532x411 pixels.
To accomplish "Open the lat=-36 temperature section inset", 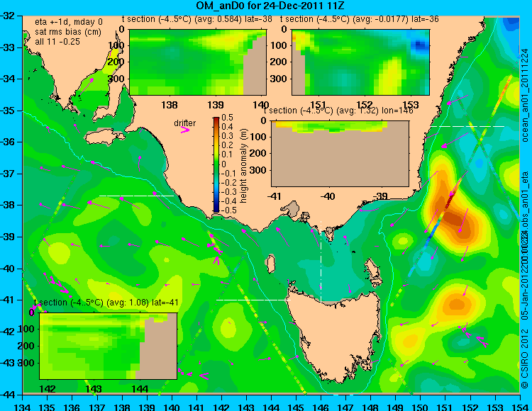I will click(360, 62).
